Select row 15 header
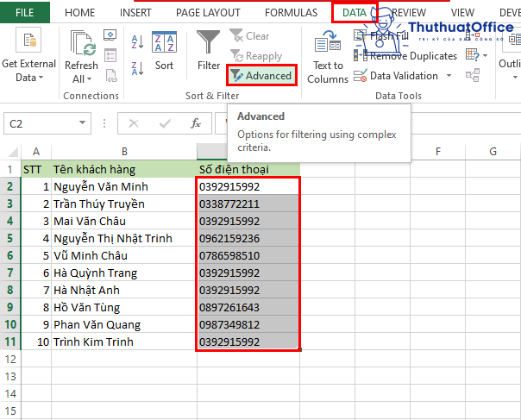 click(x=10, y=411)
